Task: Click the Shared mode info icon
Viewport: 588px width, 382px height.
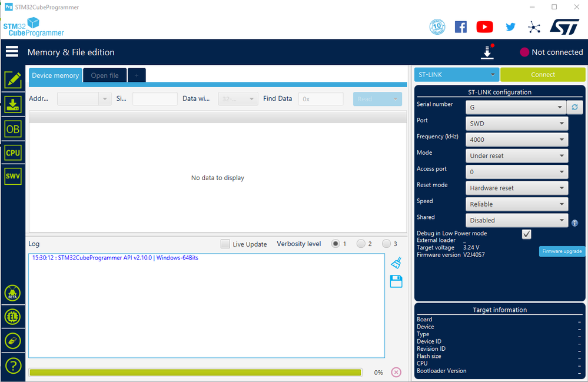Action: click(574, 223)
